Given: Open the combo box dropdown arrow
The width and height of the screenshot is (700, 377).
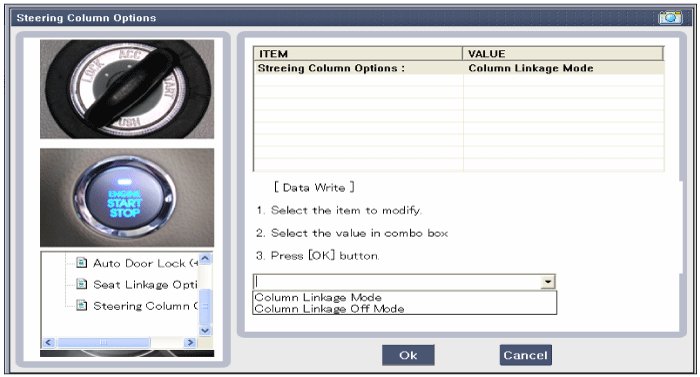Looking at the screenshot, I should click(548, 282).
